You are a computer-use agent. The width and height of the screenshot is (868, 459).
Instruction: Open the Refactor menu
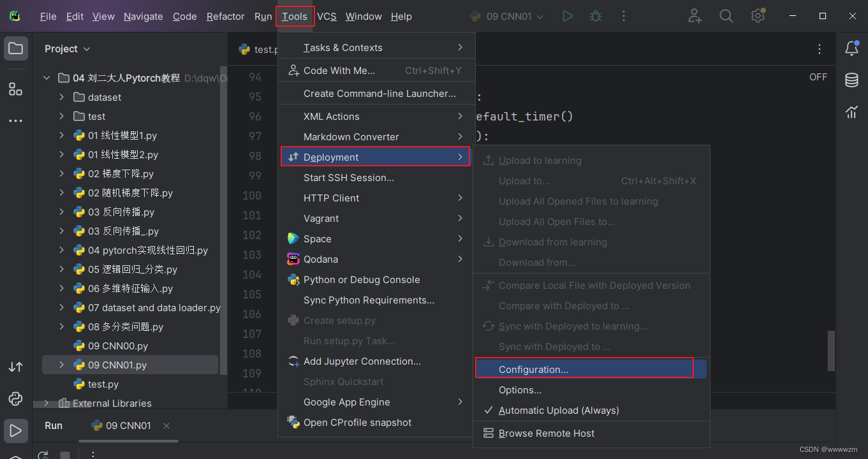226,17
